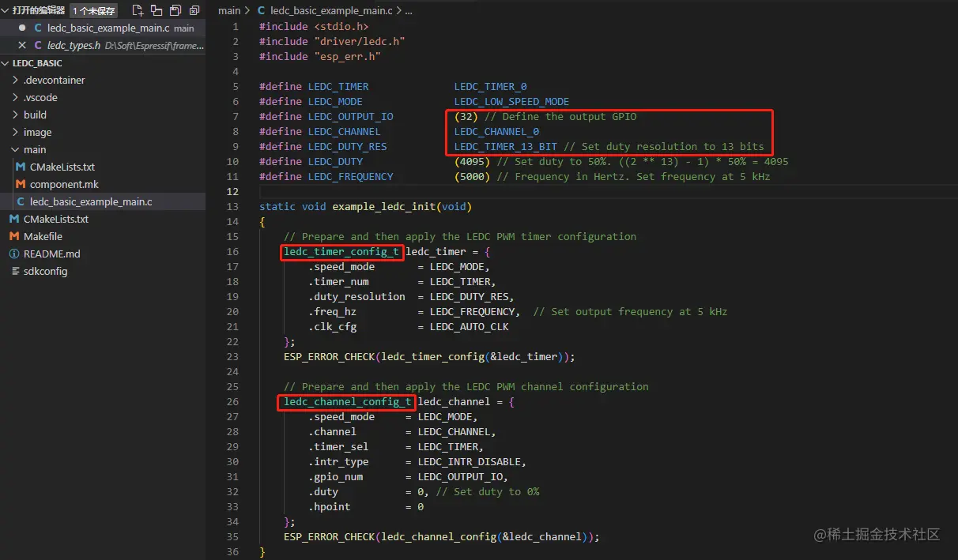Screen dimensions: 958x560
Task: Click LEDC_LOW_SPEED_MODE on line 6
Action: click(511, 101)
